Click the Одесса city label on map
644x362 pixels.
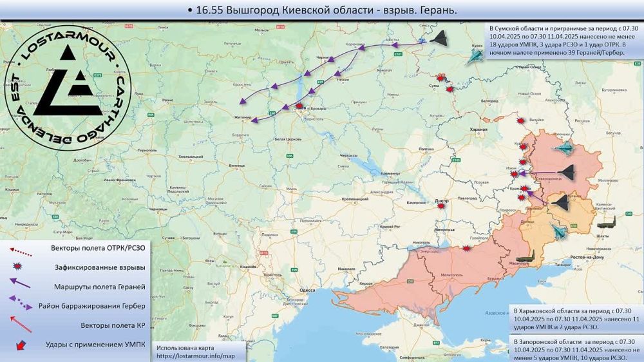point(307,291)
